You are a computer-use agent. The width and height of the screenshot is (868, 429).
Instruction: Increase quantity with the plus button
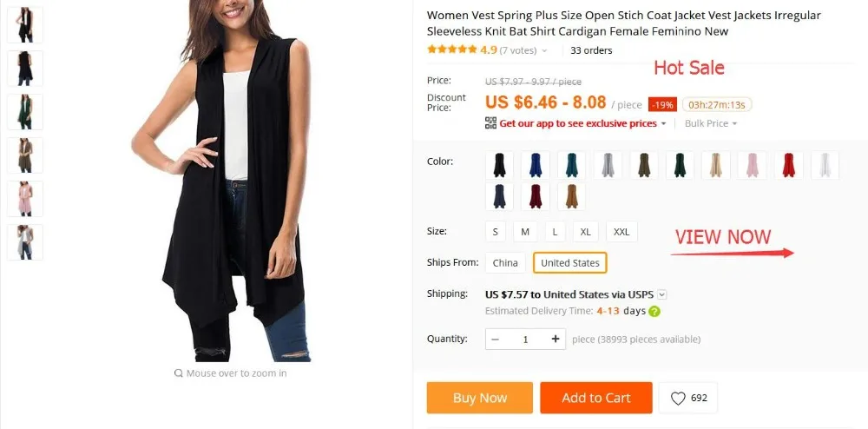pyautogui.click(x=556, y=339)
